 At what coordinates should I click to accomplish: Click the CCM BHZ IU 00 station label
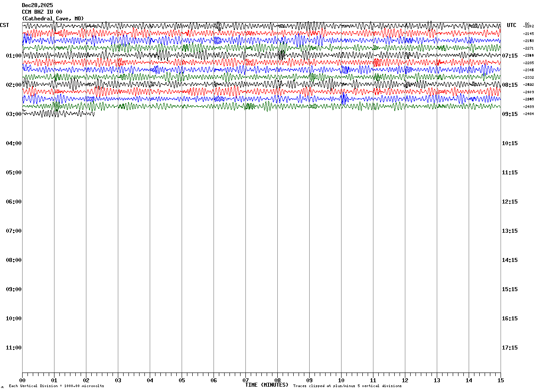tap(42, 12)
